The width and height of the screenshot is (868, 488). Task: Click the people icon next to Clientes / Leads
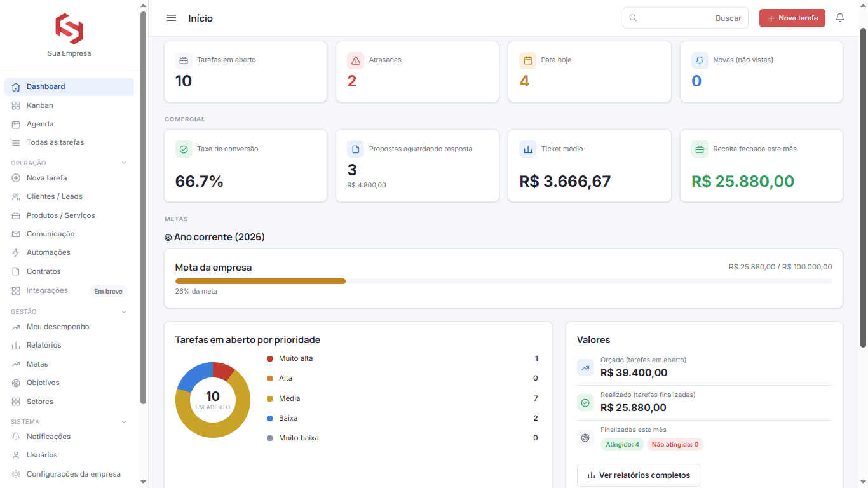16,197
